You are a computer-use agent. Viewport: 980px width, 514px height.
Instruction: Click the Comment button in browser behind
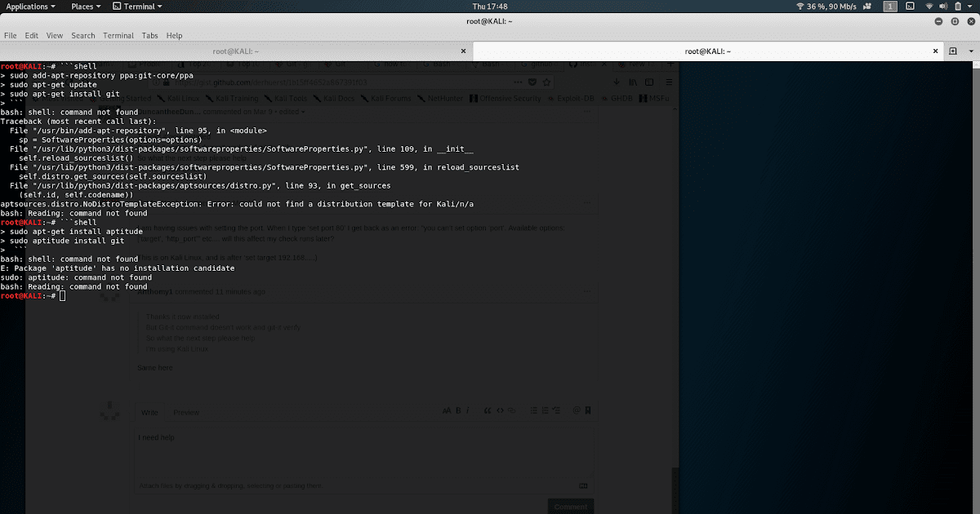[570, 507]
